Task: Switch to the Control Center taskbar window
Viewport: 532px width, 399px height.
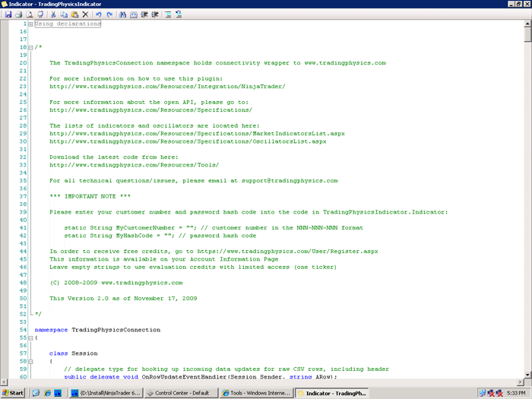Action: click(180, 393)
